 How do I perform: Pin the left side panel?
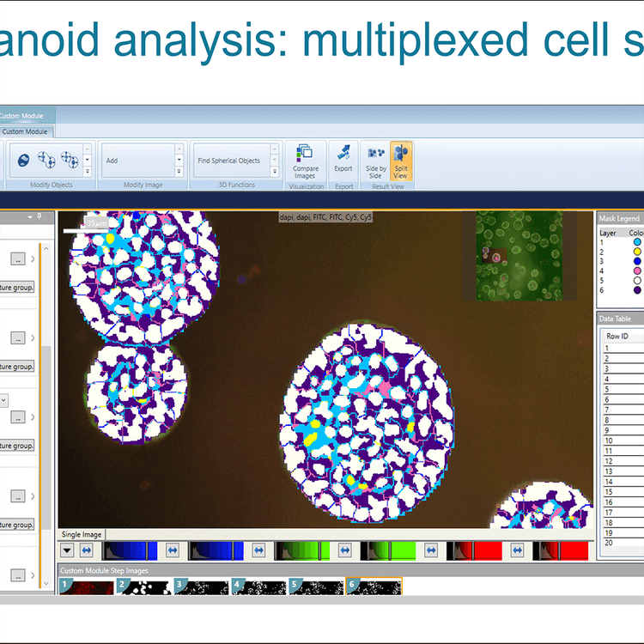click(39, 216)
